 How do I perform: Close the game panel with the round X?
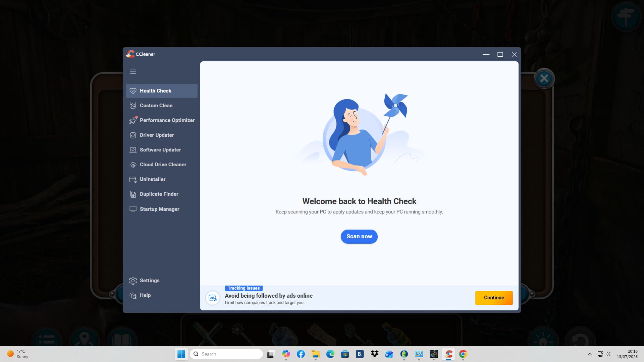(544, 79)
